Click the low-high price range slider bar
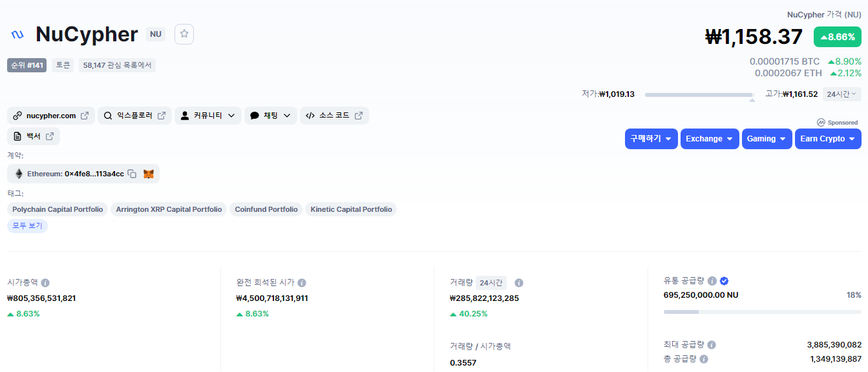Viewport: 868px width, 372px height. [699, 95]
